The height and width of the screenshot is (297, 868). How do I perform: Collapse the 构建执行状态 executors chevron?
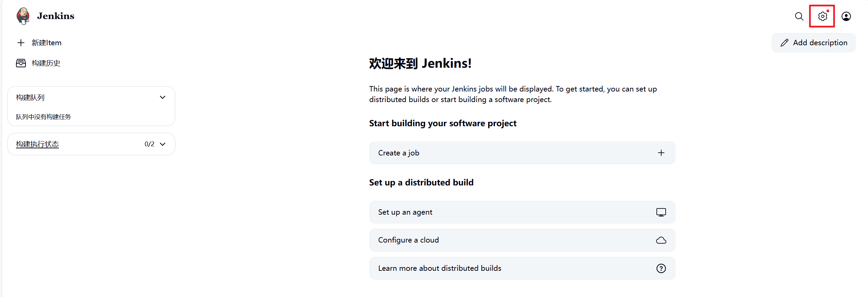(163, 144)
